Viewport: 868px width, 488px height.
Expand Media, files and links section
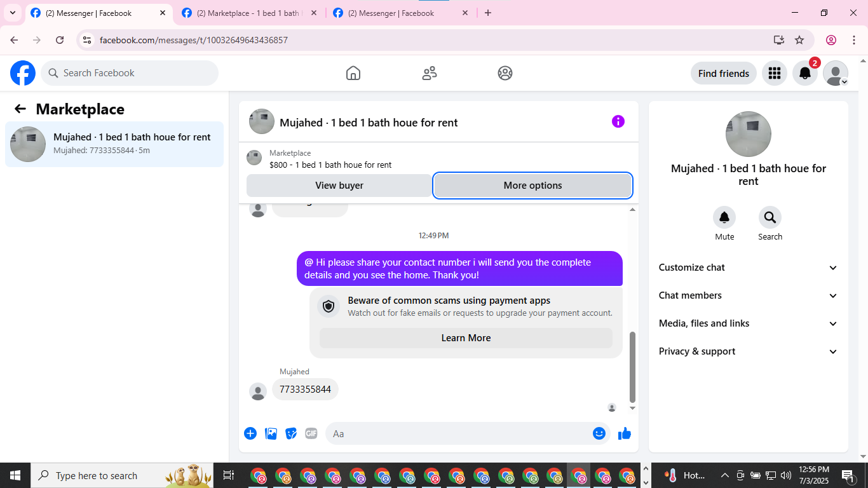748,323
